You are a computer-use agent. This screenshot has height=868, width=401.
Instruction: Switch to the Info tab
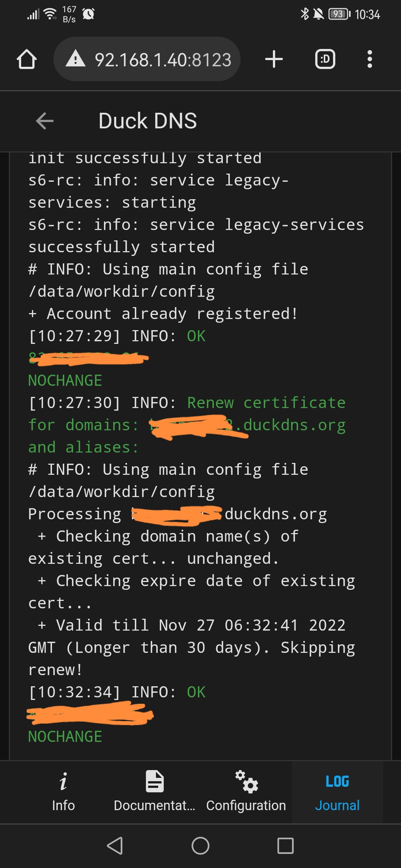(x=63, y=792)
